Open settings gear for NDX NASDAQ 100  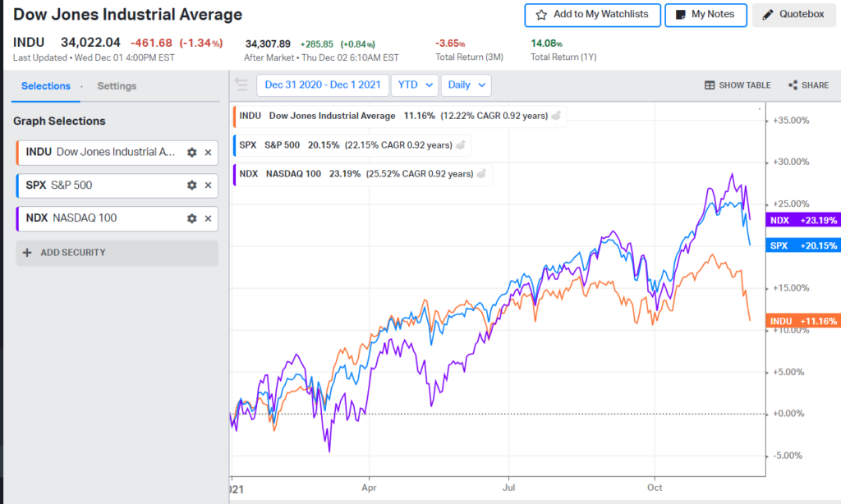pyautogui.click(x=191, y=218)
